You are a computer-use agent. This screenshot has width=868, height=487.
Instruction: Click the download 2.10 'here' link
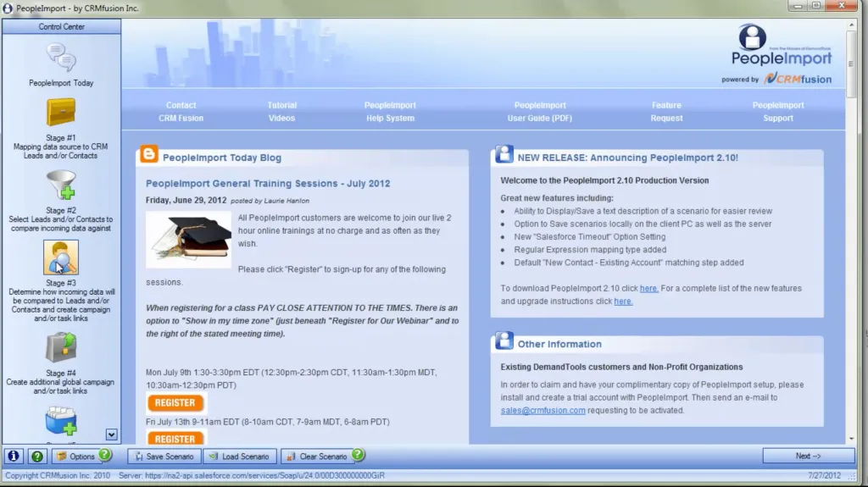(648, 288)
